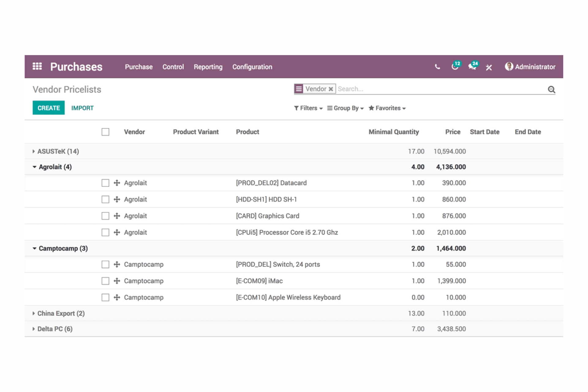Click the [E-COM10] Apple Wireless Keyboard cell
Viewport: 588px width, 392px height.
[x=288, y=297]
